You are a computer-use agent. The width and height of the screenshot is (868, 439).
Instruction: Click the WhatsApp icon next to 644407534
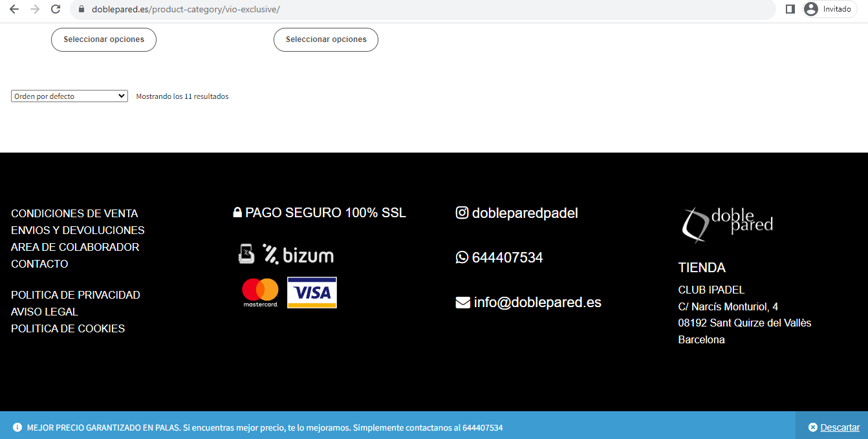tap(462, 257)
